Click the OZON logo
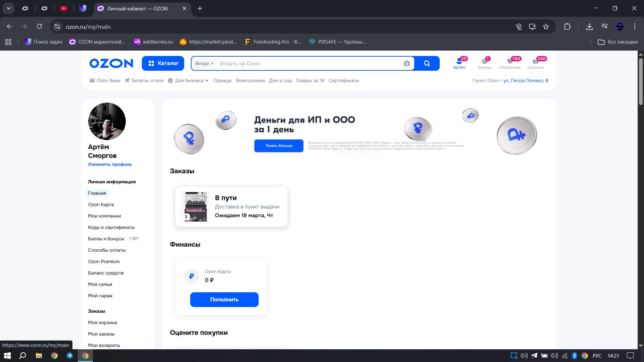Image resolution: width=644 pixels, height=362 pixels. tap(111, 63)
